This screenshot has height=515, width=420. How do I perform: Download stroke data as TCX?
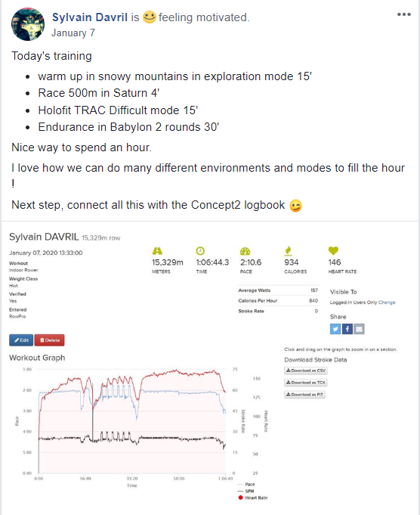pos(305,383)
